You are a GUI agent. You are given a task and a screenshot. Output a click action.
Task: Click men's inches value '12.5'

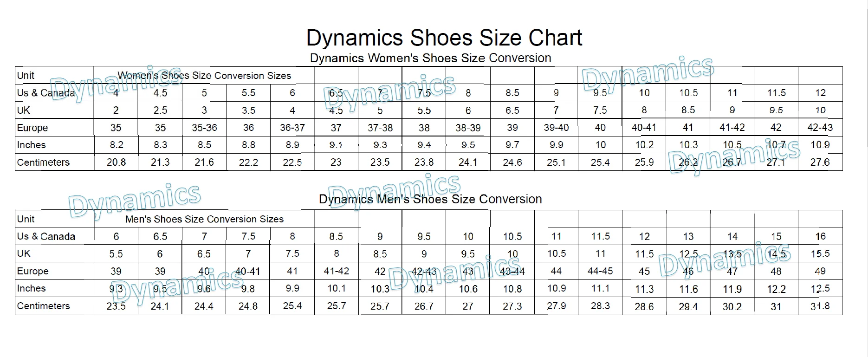click(820, 289)
